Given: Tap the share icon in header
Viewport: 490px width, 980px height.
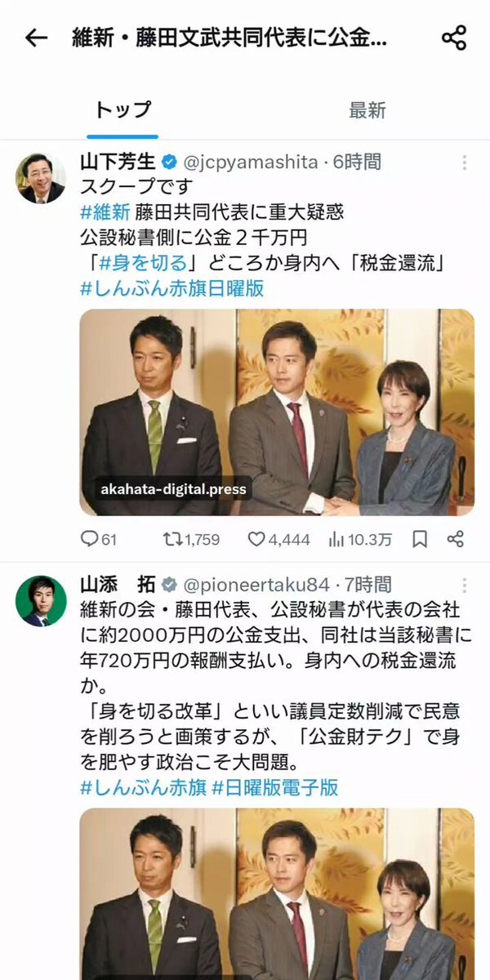Looking at the screenshot, I should (x=453, y=38).
